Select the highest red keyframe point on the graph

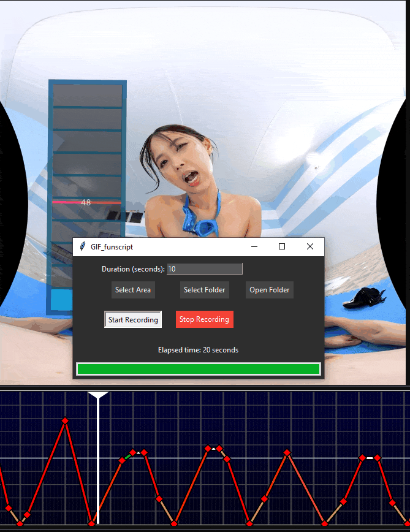65,420
